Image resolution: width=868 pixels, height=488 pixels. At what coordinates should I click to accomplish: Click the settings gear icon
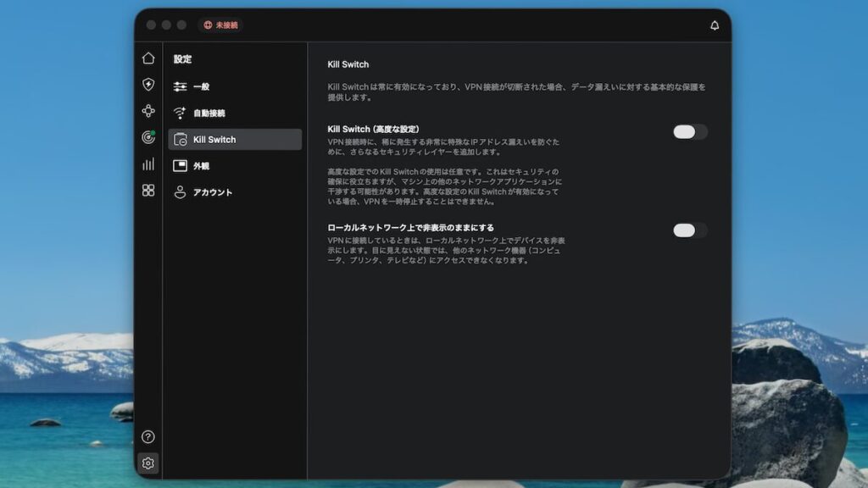pos(148,463)
